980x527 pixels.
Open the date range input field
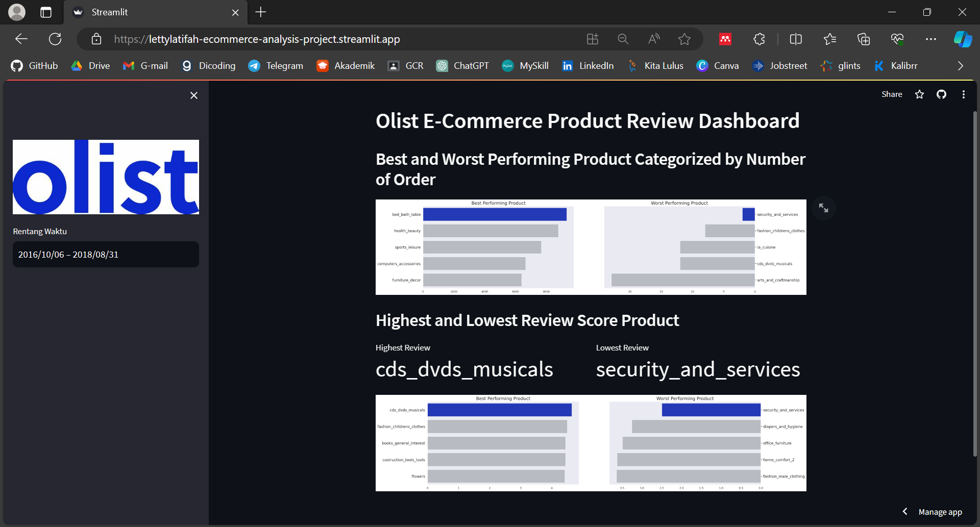pos(106,254)
